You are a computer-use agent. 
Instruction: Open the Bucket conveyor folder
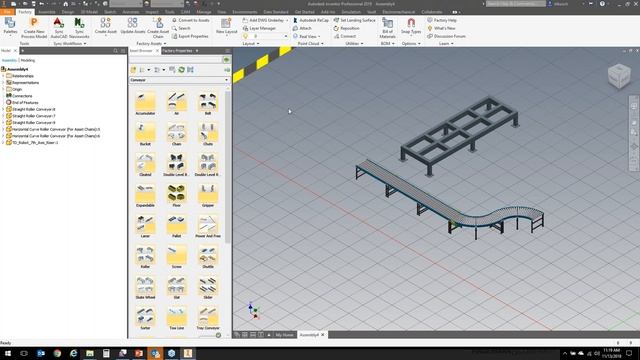pyautogui.click(x=145, y=134)
